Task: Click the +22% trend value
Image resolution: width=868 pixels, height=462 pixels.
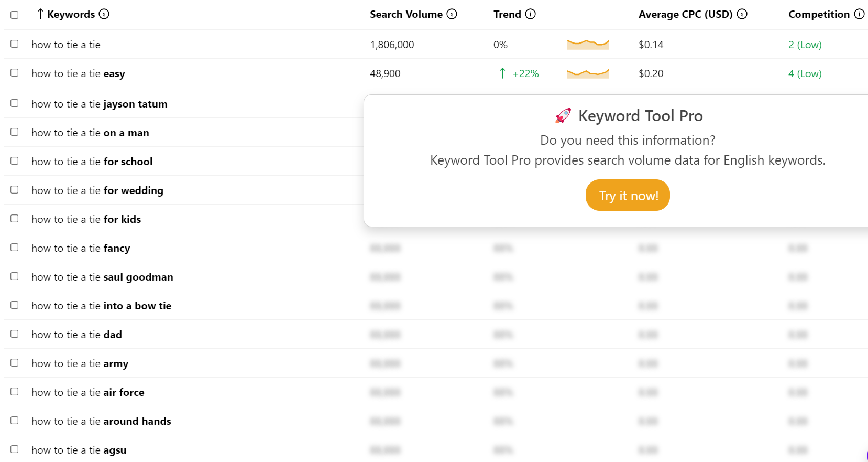Action: (x=525, y=73)
